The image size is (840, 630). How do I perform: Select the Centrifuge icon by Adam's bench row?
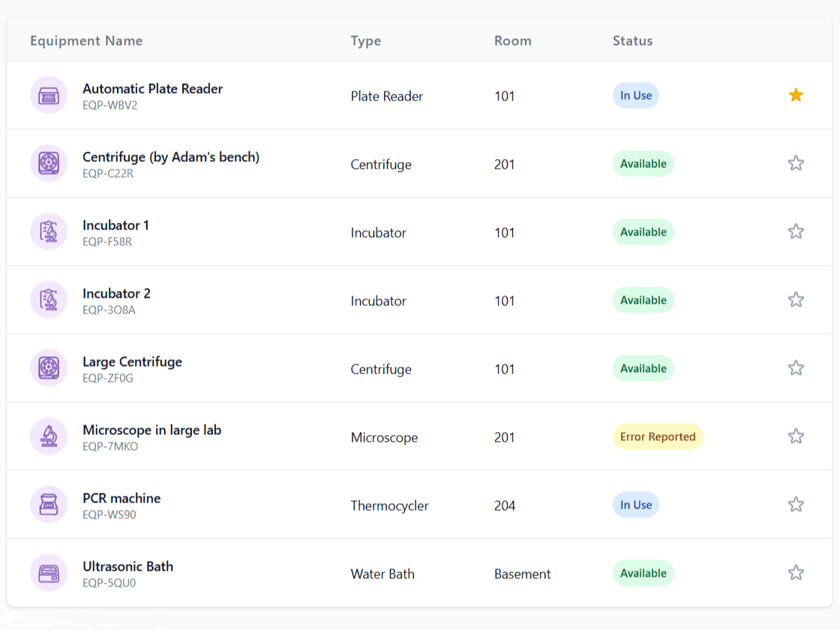pyautogui.click(x=49, y=163)
